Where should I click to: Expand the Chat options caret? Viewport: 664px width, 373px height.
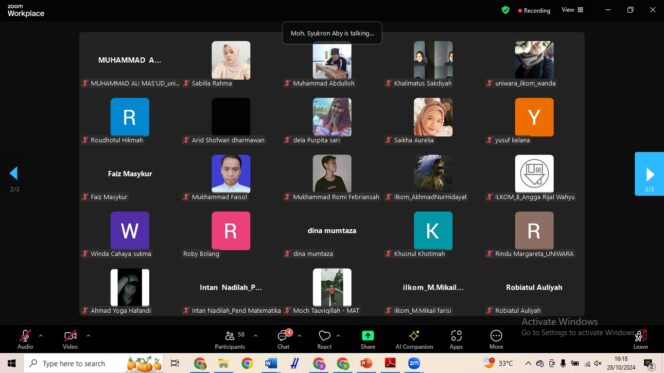pos(299,336)
